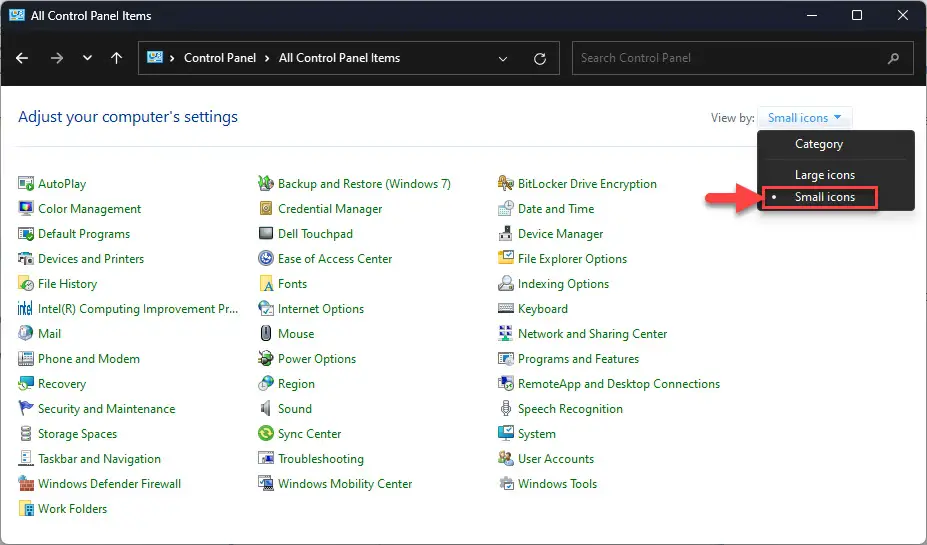Viewport: 927px width, 545px height.
Task: Go back with the back arrow
Action: tap(22, 58)
